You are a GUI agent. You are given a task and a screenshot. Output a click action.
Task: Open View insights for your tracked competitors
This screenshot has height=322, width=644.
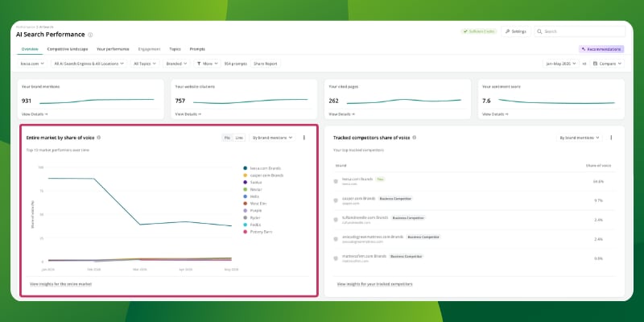(374, 284)
